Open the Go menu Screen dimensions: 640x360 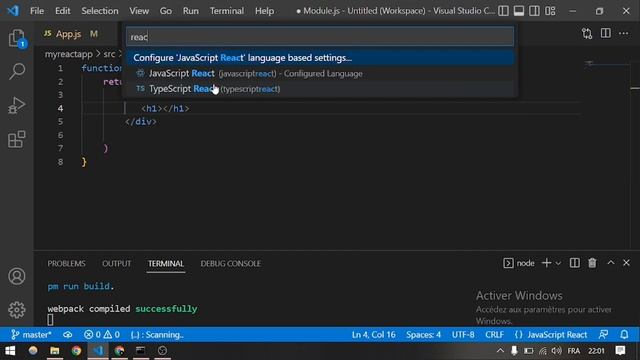165,11
